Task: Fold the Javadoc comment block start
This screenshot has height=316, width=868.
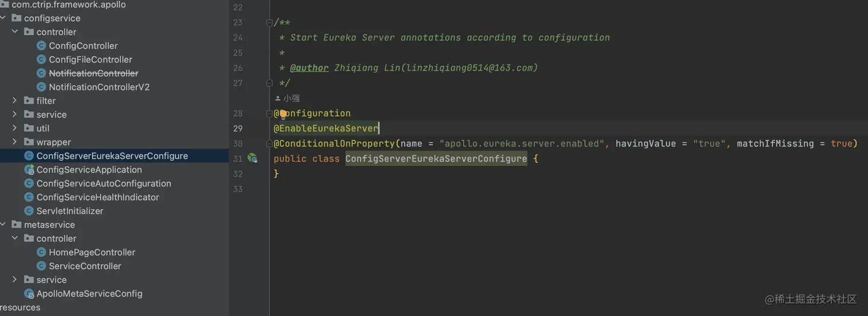Action: point(269,23)
